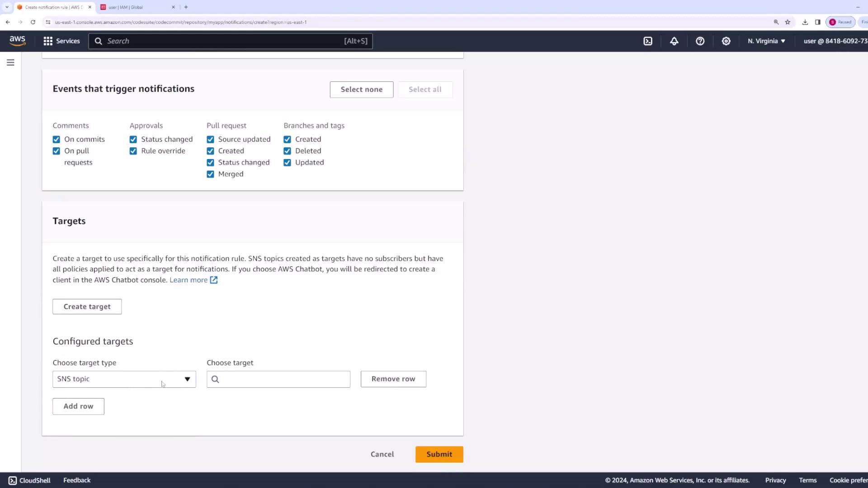Bookmark this page with star icon
The image size is (868, 488).
coord(788,22)
